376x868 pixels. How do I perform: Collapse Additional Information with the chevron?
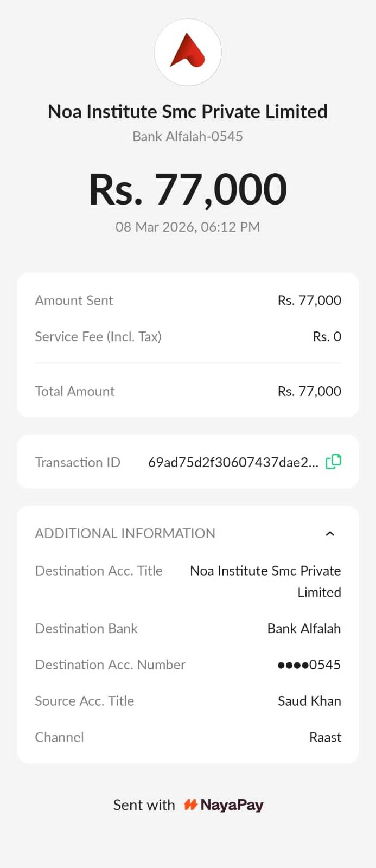(x=330, y=534)
